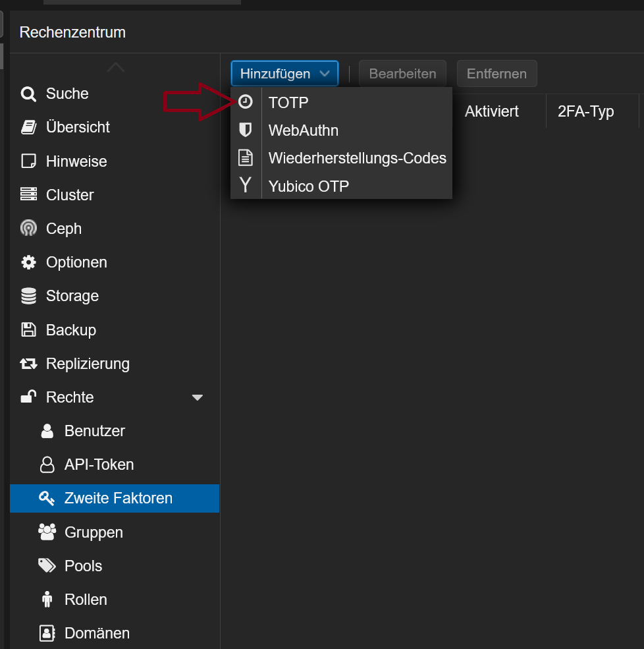
Task: Click the TOTP clock icon in the menu
Action: click(x=246, y=101)
